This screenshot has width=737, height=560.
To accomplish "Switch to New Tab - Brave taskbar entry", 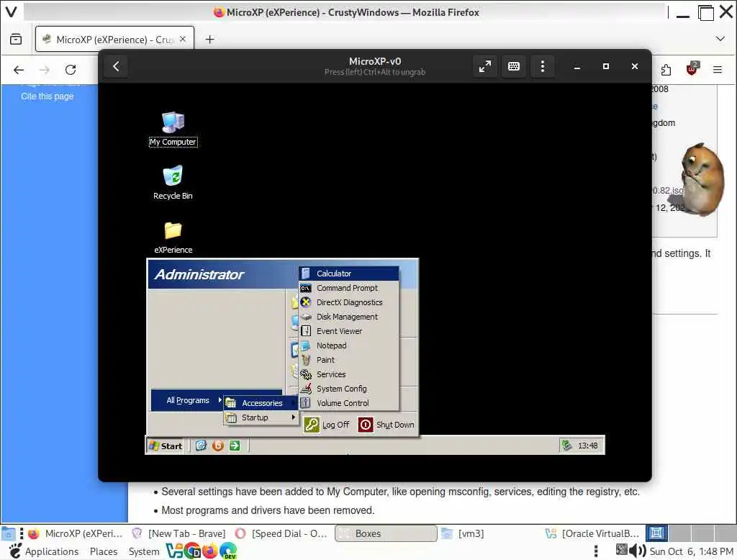I will (178, 533).
